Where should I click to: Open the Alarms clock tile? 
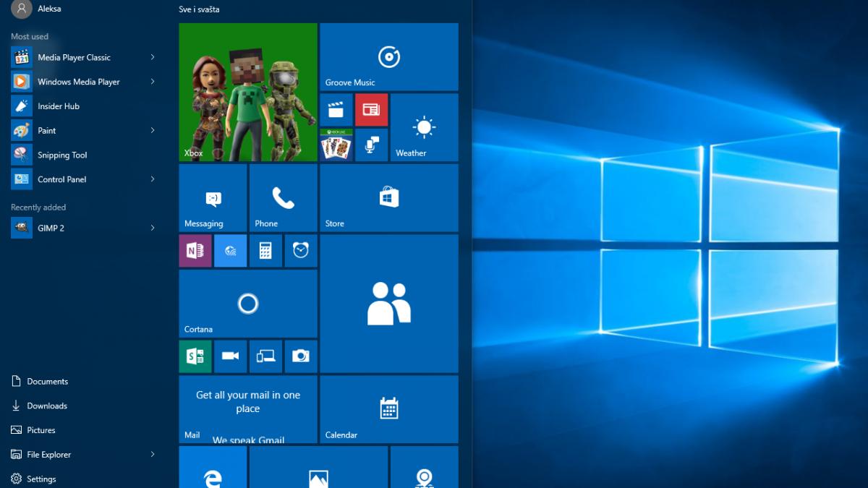301,251
